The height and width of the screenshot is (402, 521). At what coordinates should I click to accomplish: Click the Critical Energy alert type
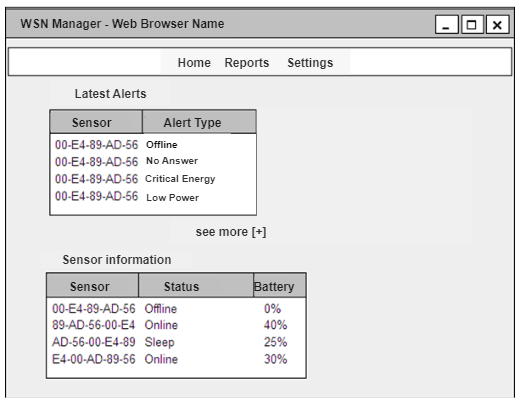pyautogui.click(x=180, y=179)
